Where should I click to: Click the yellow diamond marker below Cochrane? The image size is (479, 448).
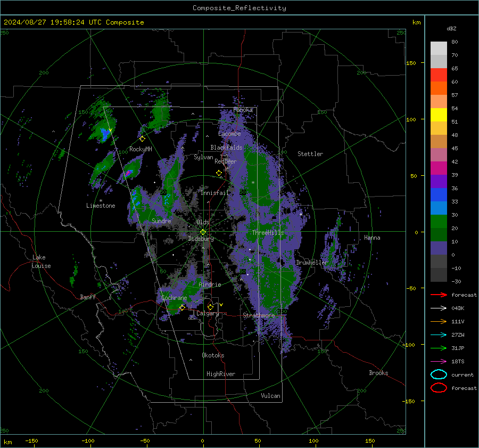(x=182, y=307)
